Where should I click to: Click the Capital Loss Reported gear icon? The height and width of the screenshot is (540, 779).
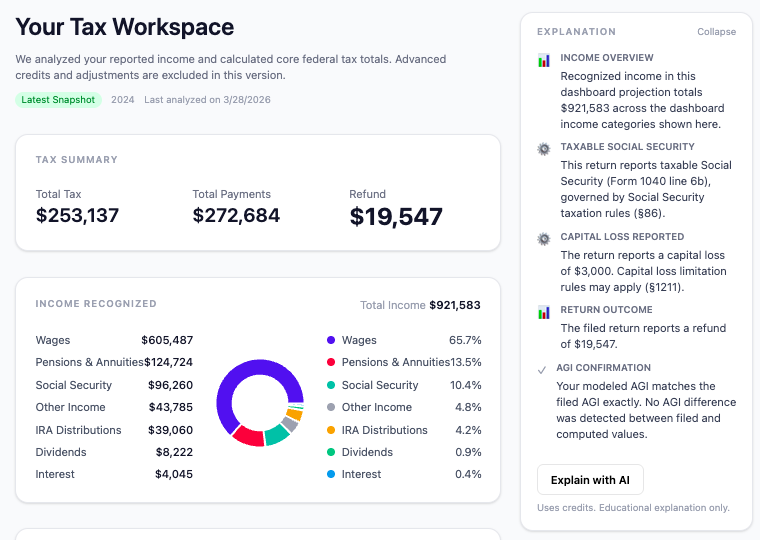coord(544,239)
